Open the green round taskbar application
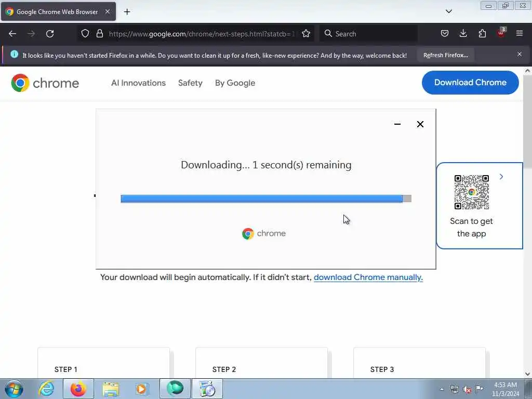This screenshot has height=399, width=532. (175, 389)
